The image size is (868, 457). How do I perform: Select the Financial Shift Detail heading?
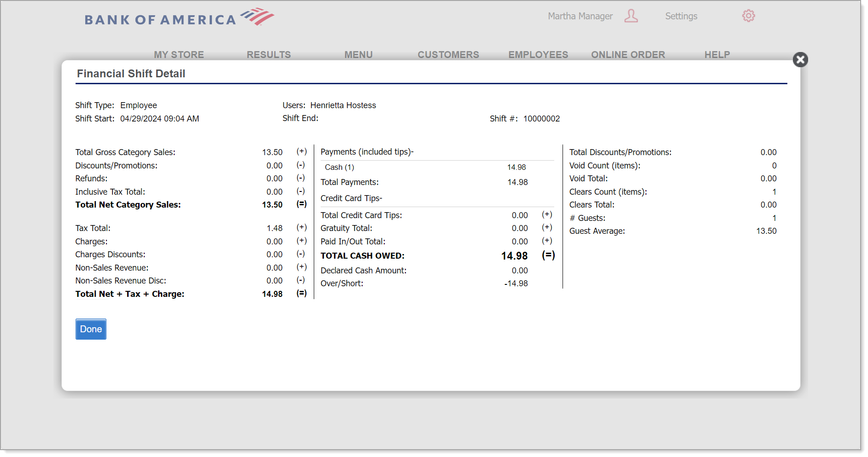pos(131,74)
